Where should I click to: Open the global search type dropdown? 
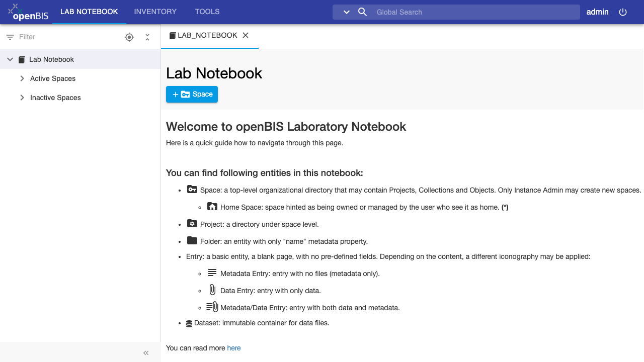coord(346,12)
